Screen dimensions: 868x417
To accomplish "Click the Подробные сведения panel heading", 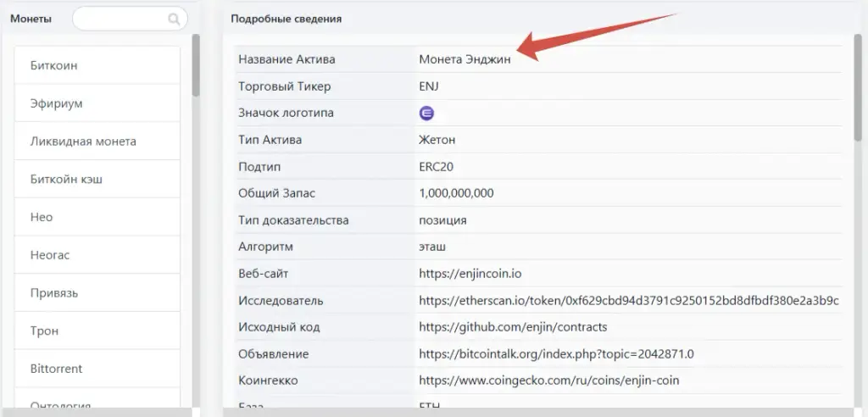I will click(x=287, y=19).
